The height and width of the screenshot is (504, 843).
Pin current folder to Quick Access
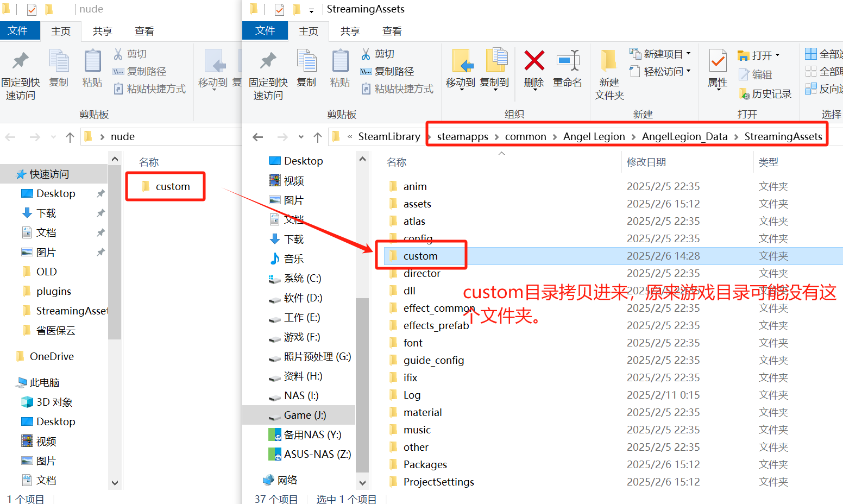268,71
